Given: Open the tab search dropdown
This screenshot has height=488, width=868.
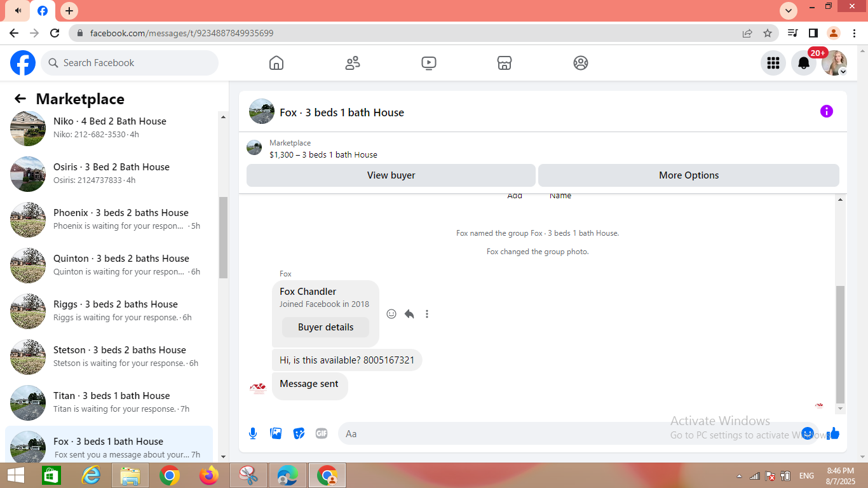Looking at the screenshot, I should 789,11.
